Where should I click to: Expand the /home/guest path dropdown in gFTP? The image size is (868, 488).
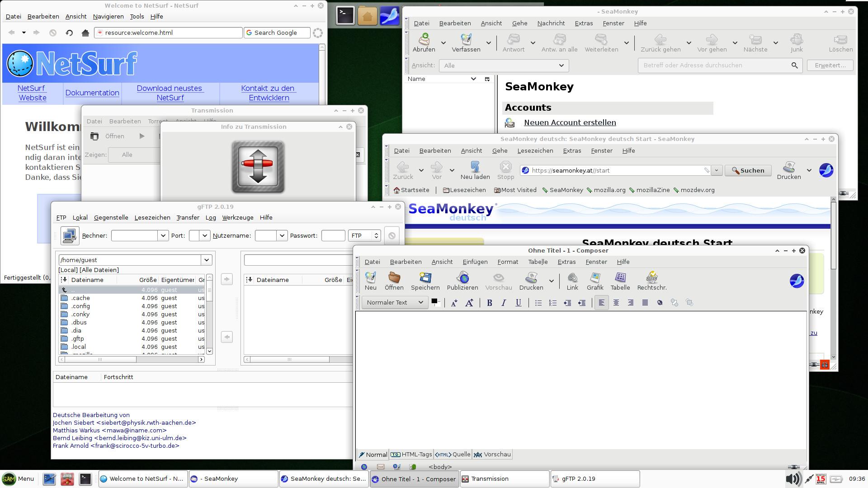click(207, 260)
